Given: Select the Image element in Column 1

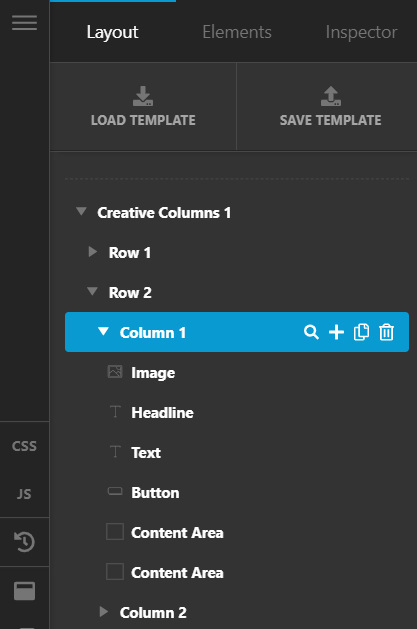Looking at the screenshot, I should point(153,373).
